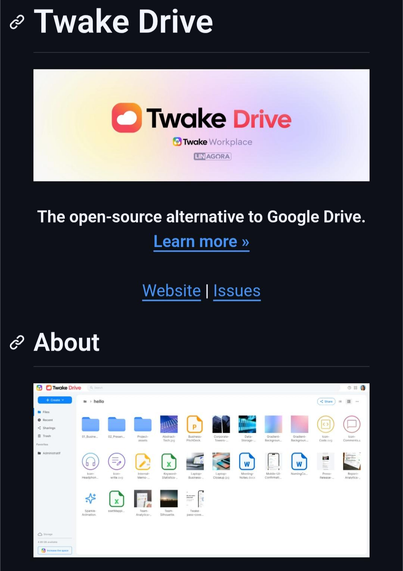
Task: Select the text 'The open-source alternative to Google Drive.'
Action: [201, 217]
